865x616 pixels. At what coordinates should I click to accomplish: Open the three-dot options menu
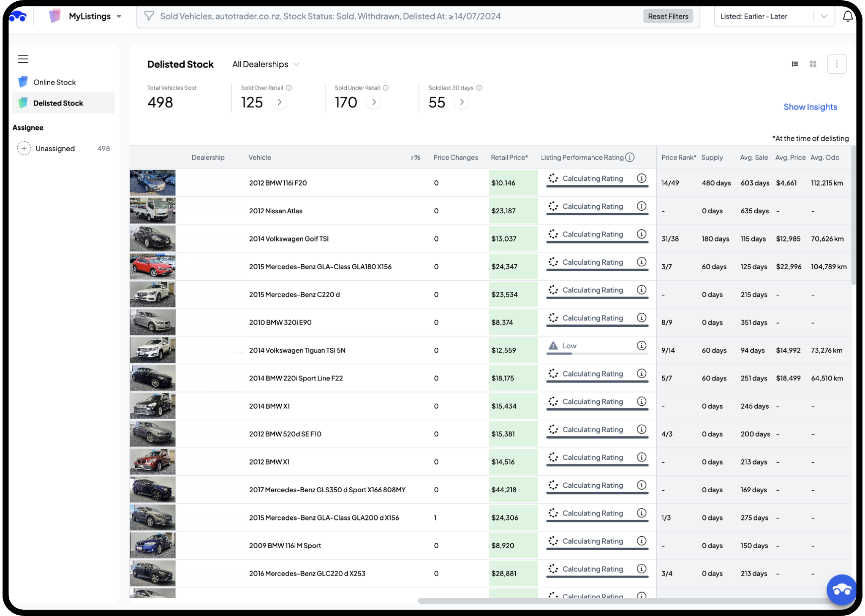pos(837,64)
